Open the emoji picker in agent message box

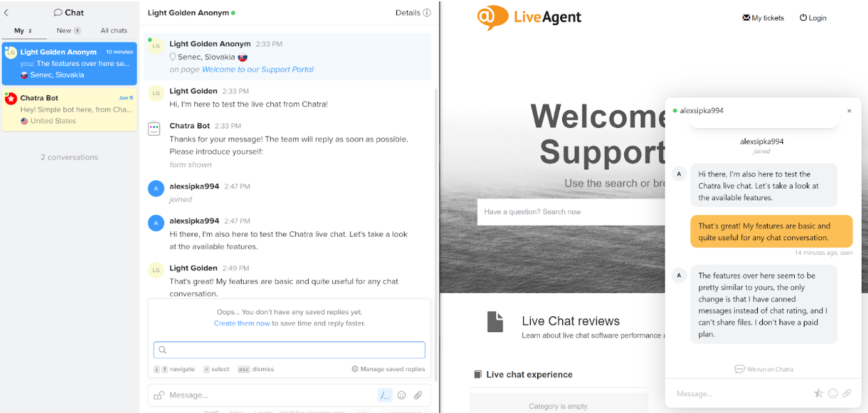click(401, 395)
